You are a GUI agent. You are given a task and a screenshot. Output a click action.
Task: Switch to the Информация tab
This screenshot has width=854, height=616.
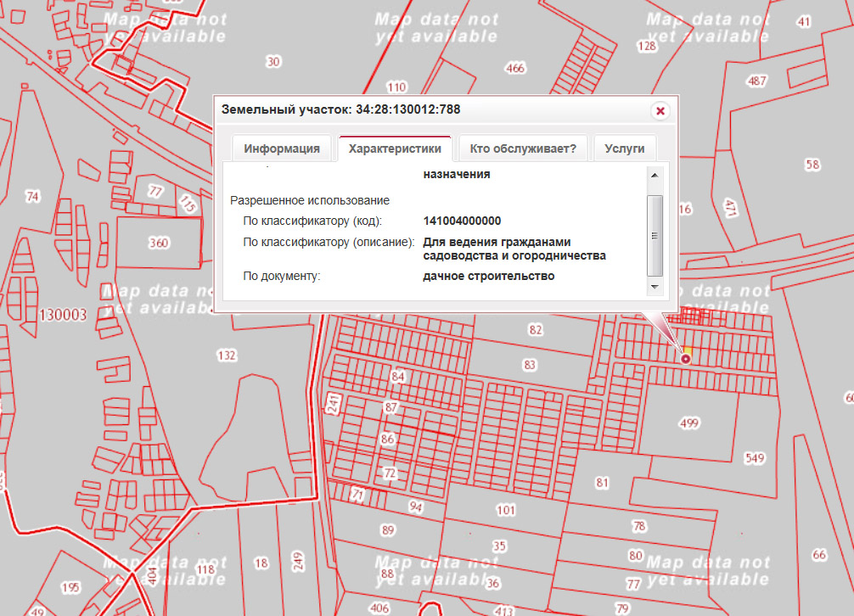pos(282,148)
